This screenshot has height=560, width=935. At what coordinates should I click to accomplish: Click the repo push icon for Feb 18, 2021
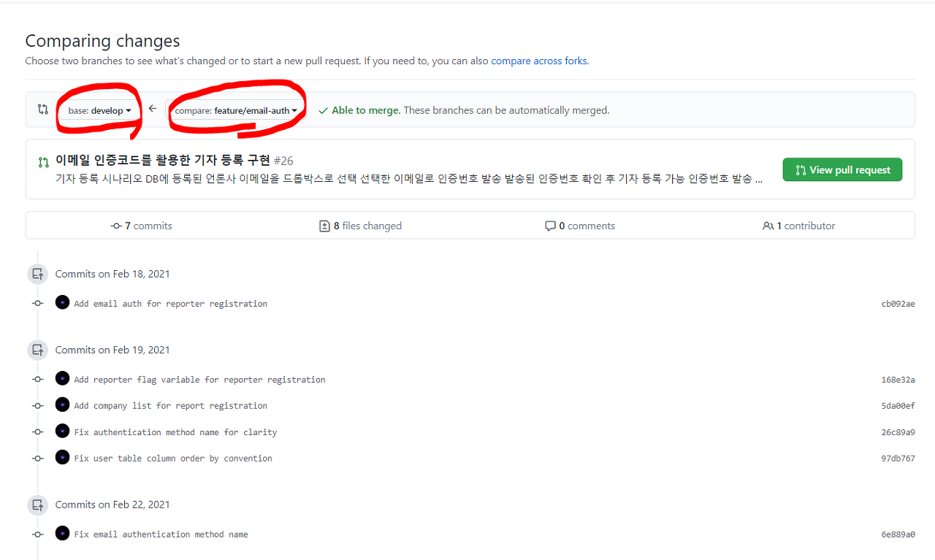pos(37,274)
